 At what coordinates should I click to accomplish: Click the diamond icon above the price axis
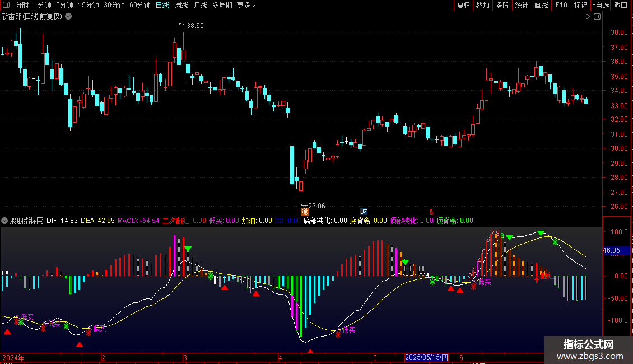(587, 17)
